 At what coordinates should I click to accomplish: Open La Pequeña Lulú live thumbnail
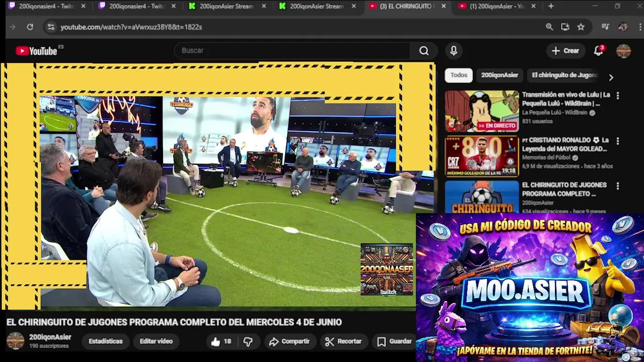click(481, 111)
